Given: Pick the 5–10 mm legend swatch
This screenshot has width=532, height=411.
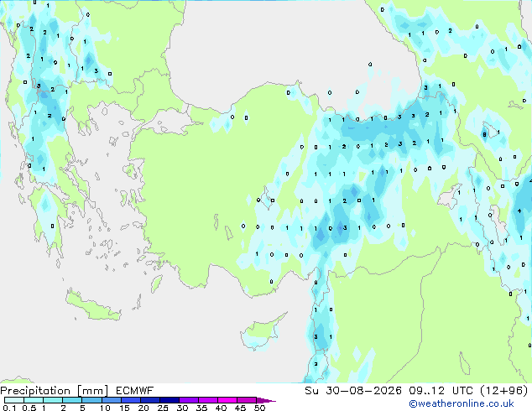Looking at the screenshot, I should pos(91,400).
